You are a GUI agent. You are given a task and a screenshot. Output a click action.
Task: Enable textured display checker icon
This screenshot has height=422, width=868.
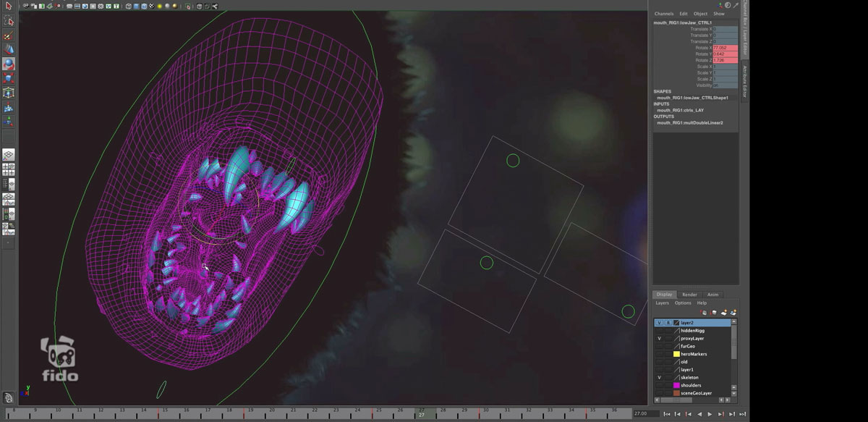point(152,7)
